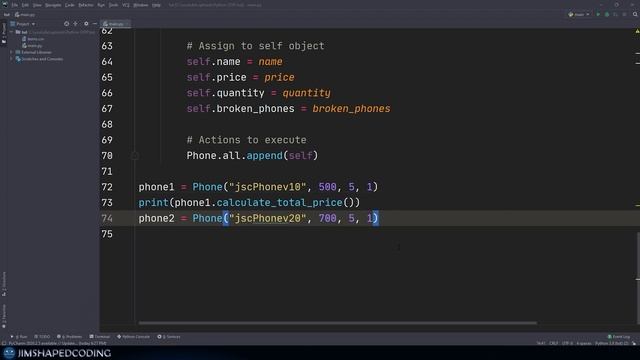Toggle the Project tool window side tab
This screenshot has height=360, width=640.
click(x=4, y=33)
